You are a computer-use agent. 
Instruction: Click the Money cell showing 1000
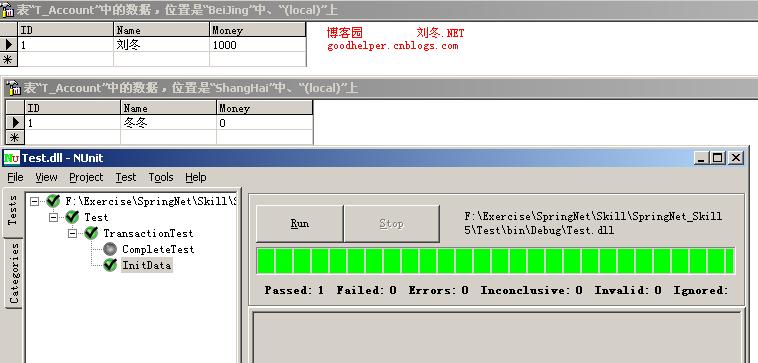(x=258, y=44)
